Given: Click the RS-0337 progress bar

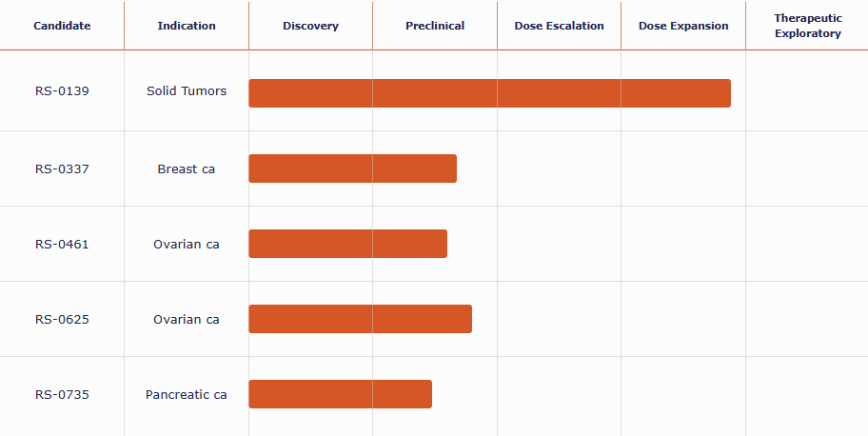Looking at the screenshot, I should [352, 168].
